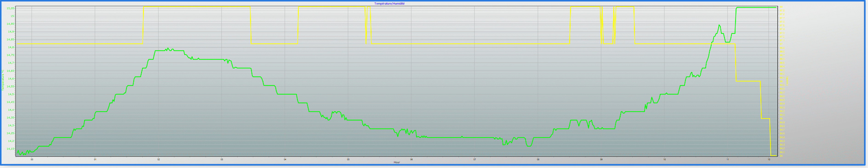Click temperature axis label "15,05"

tap(11, 8)
